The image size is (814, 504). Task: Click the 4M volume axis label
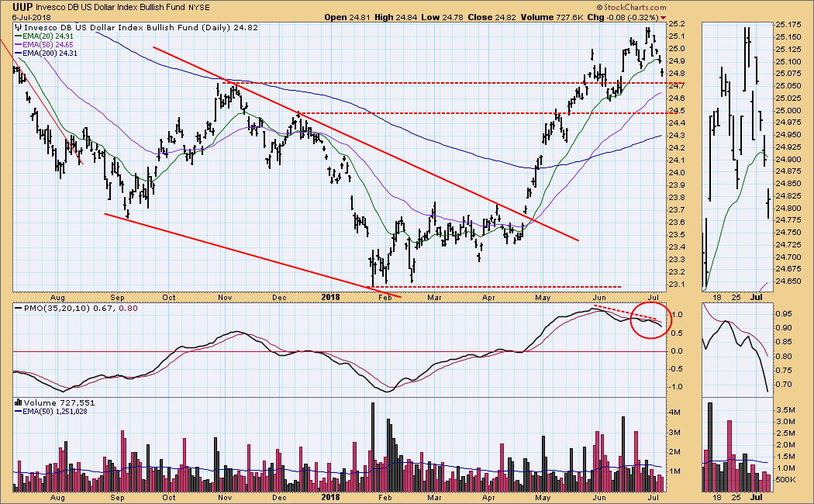[x=674, y=413]
